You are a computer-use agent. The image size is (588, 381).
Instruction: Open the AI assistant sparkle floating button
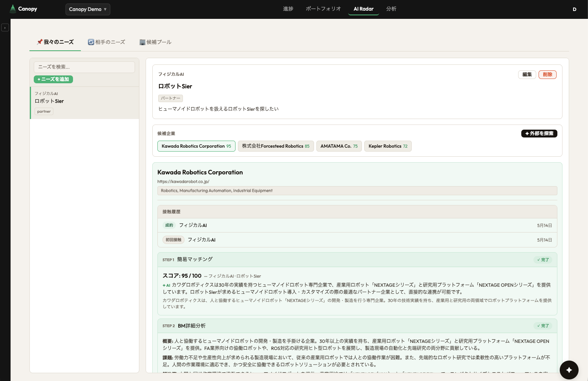(569, 370)
